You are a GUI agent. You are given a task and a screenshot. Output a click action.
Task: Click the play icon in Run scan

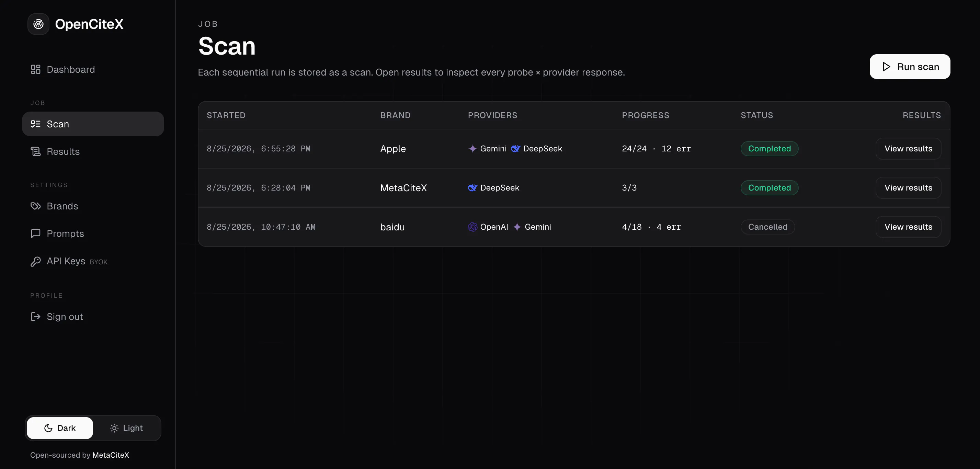click(886, 67)
